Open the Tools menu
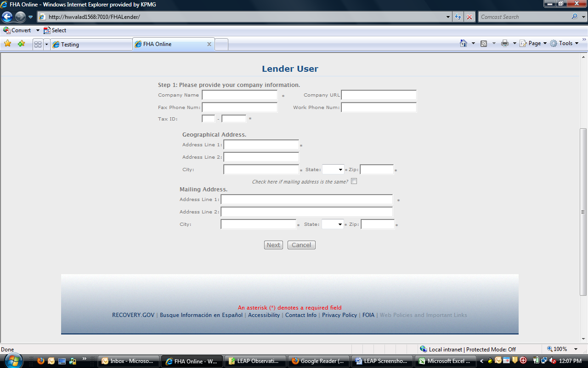 pos(565,43)
